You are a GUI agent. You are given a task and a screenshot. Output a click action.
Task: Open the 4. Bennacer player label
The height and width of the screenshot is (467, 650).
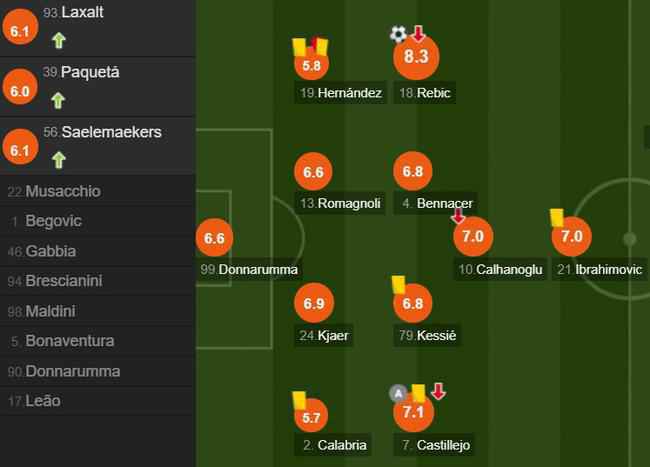coord(436,203)
